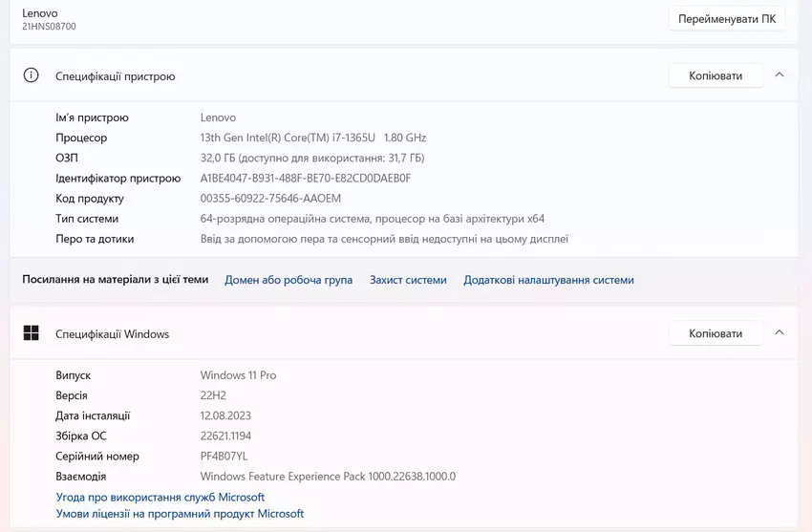Image resolution: width=812 pixels, height=532 pixels.
Task: Open the Угода про використання служб Microsoft link
Action: pyautogui.click(x=160, y=498)
